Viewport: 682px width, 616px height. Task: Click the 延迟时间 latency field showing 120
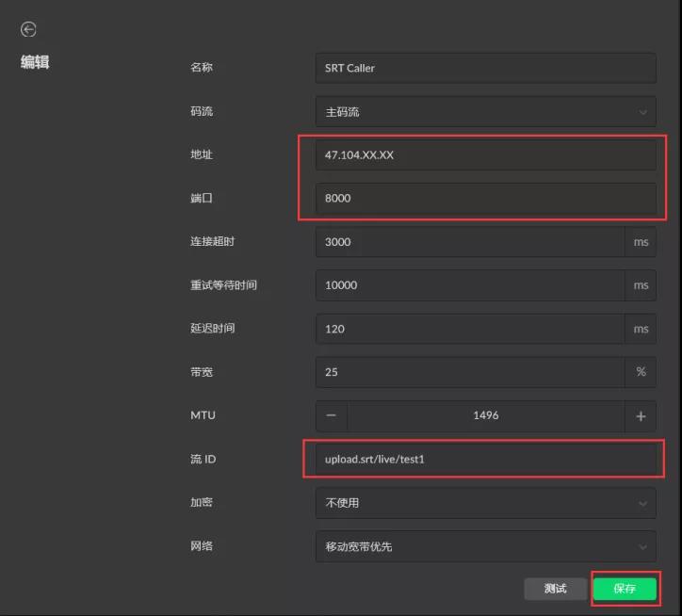point(469,329)
